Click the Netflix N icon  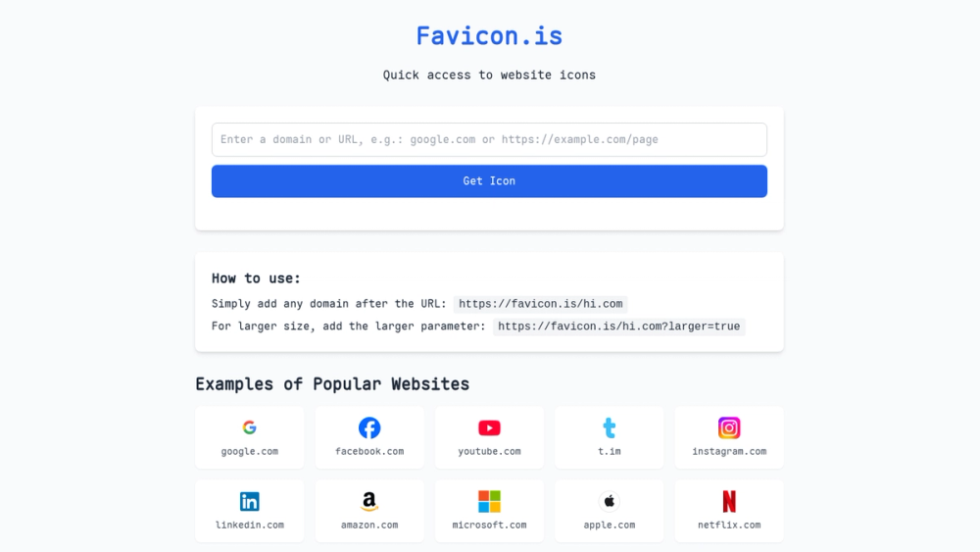pos(729,501)
